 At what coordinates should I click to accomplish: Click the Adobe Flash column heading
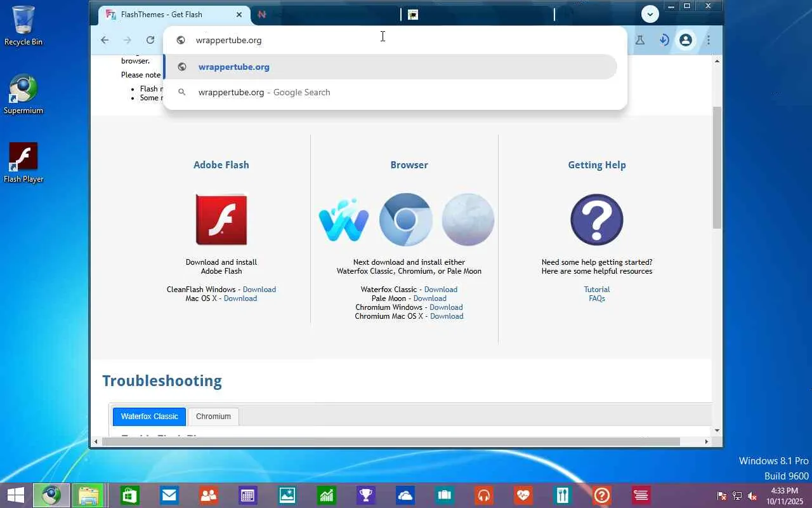coord(221,164)
